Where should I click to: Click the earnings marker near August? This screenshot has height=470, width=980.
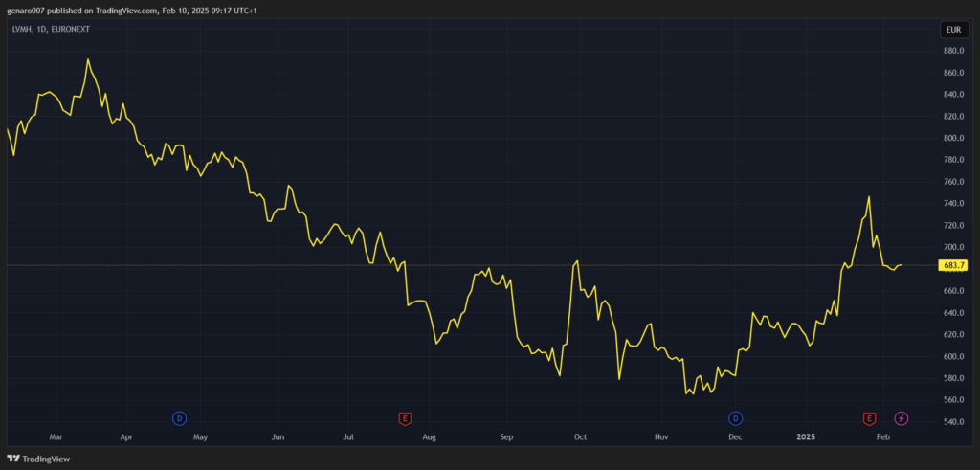405,418
